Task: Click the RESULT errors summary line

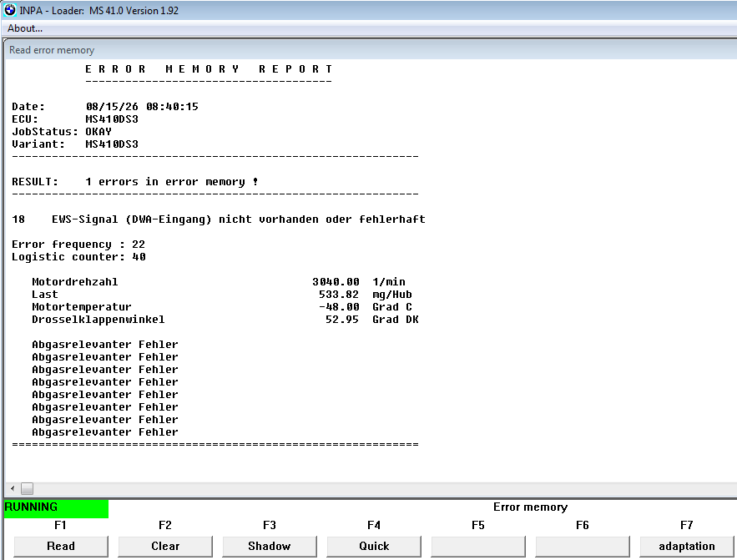Action: pos(135,182)
